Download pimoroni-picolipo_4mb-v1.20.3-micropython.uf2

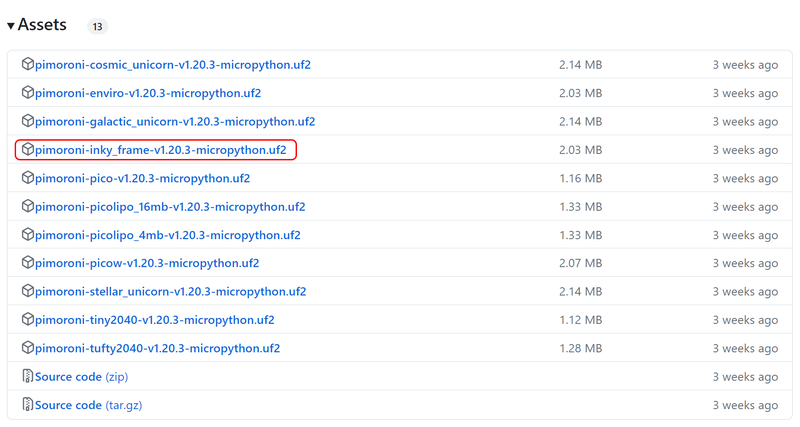[167, 235]
